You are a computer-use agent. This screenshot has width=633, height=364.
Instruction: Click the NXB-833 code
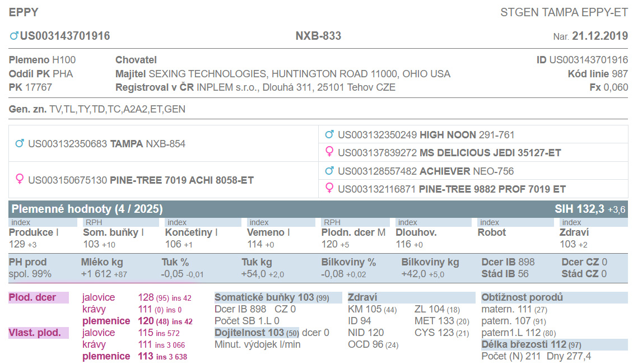click(x=318, y=36)
